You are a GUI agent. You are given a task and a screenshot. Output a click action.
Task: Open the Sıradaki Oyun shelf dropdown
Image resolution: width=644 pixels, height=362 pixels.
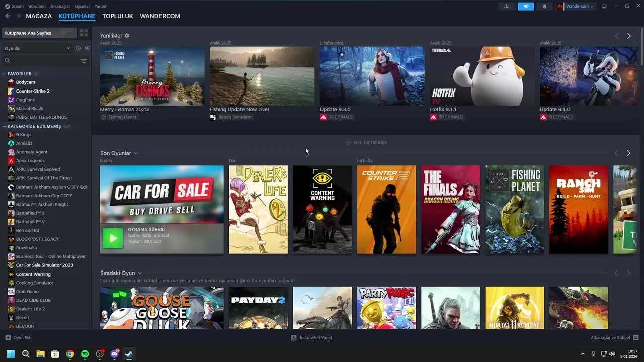tap(140, 273)
